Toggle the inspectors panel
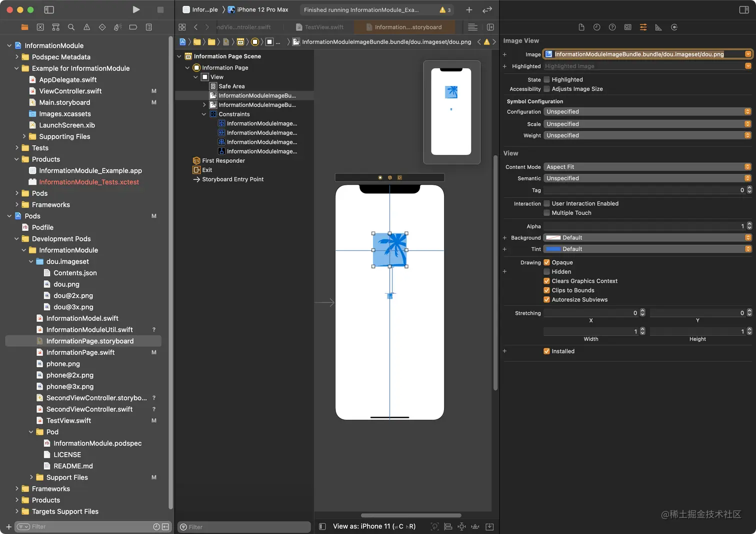 [x=744, y=9]
